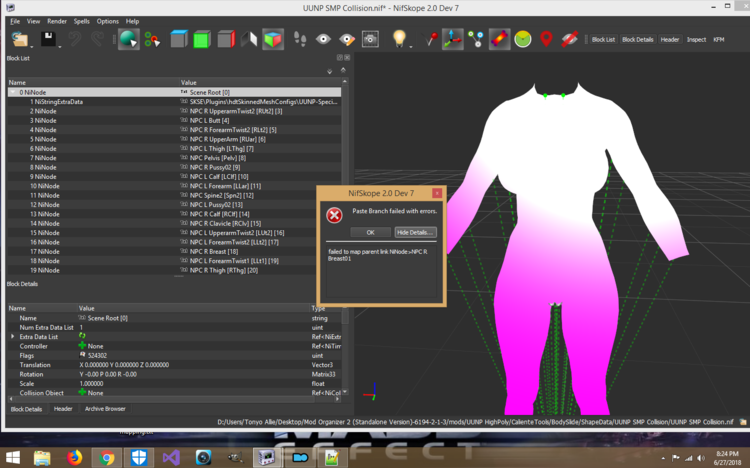Click the perspective view toggle icon
Image resolution: width=750 pixels, height=468 pixels.
pos(249,39)
